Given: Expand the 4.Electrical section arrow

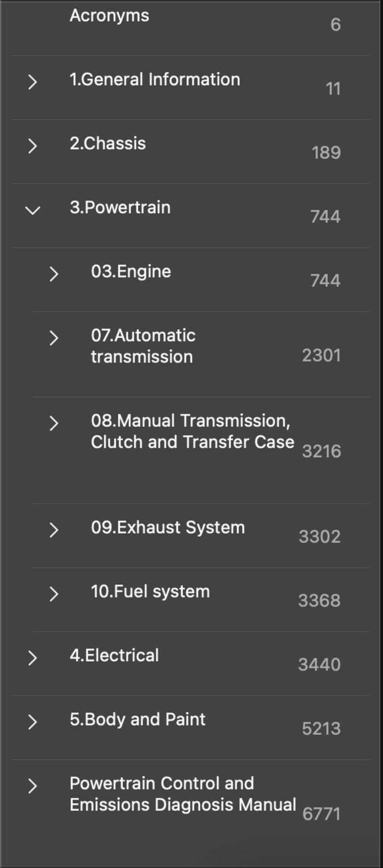Looking at the screenshot, I should pyautogui.click(x=32, y=658).
